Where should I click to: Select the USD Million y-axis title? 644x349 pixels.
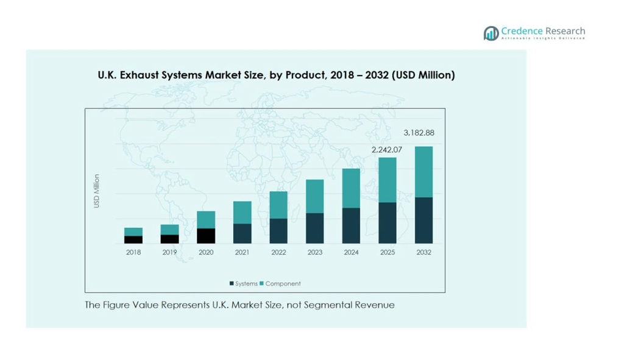click(x=96, y=191)
